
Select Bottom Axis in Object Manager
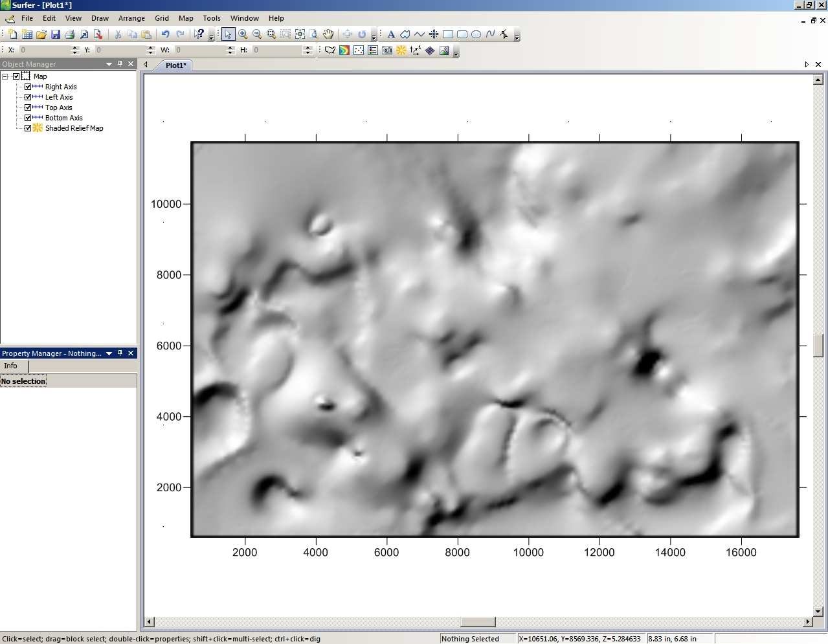64,118
